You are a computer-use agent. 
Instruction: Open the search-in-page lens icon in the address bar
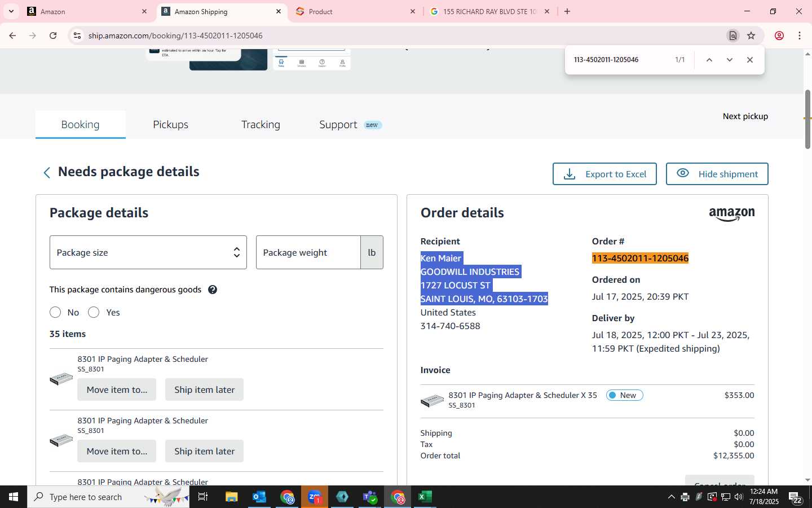[732, 36]
